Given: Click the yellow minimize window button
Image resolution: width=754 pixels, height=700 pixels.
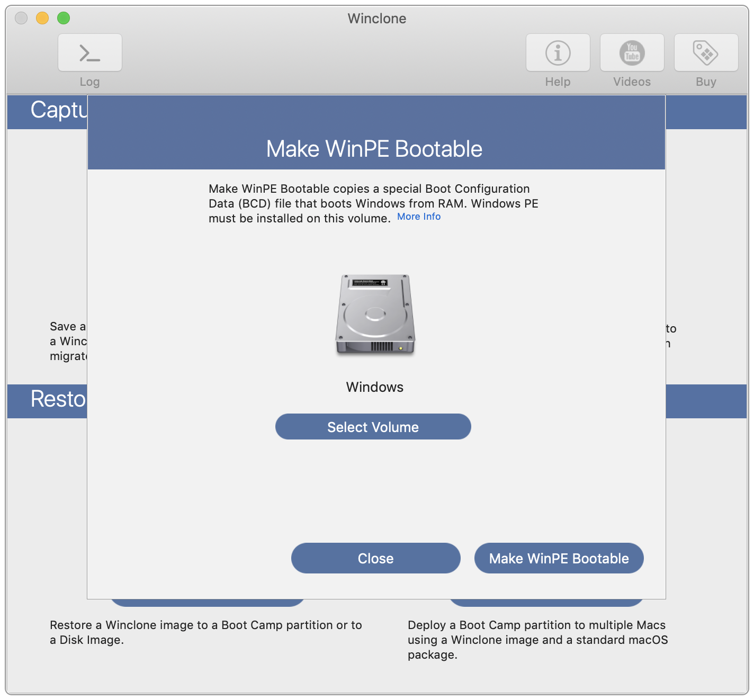Looking at the screenshot, I should [x=42, y=18].
